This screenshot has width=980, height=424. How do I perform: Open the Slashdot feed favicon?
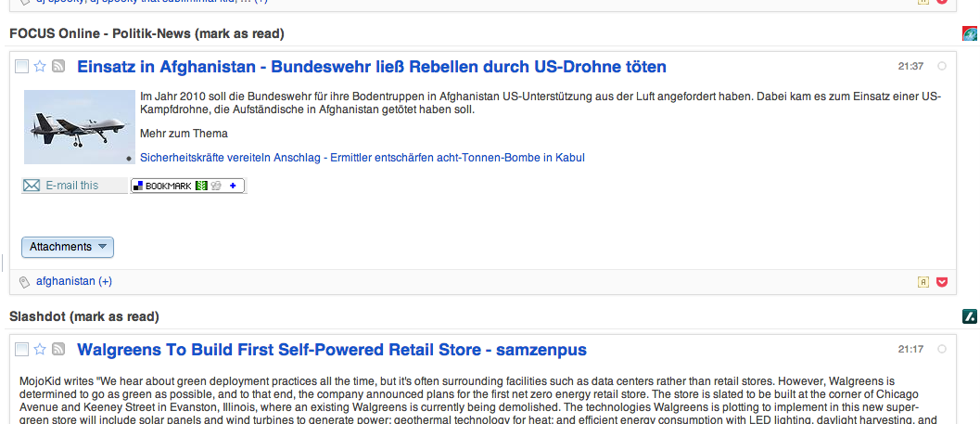970,316
